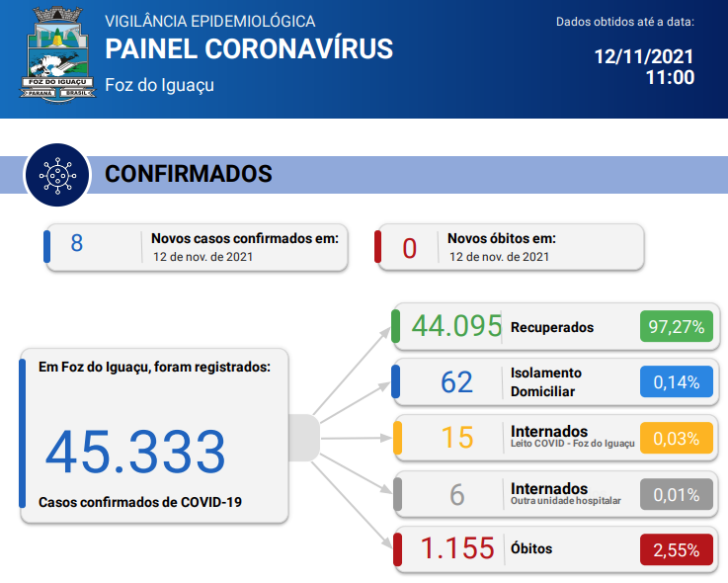Image resolution: width=728 pixels, height=583 pixels.
Task: Click the 15 hospitalized count
Action: coord(457,438)
